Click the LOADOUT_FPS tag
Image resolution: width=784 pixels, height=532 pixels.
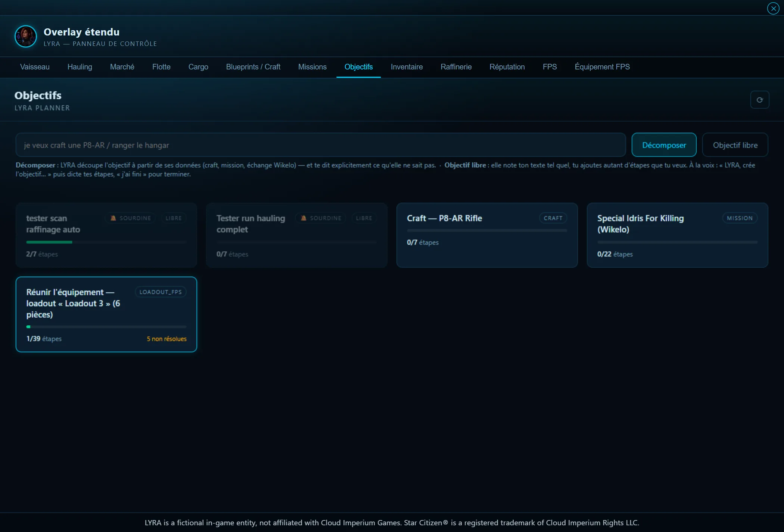point(161,292)
